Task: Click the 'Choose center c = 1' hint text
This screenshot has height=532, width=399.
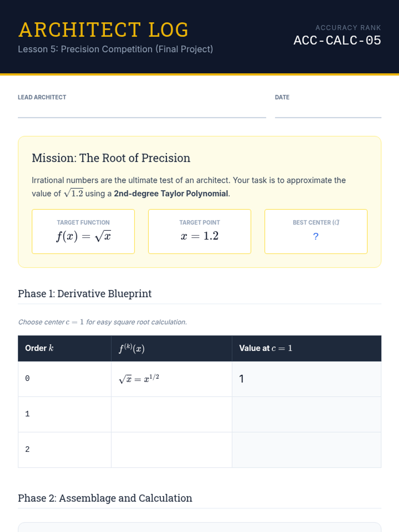Action: pos(102,322)
